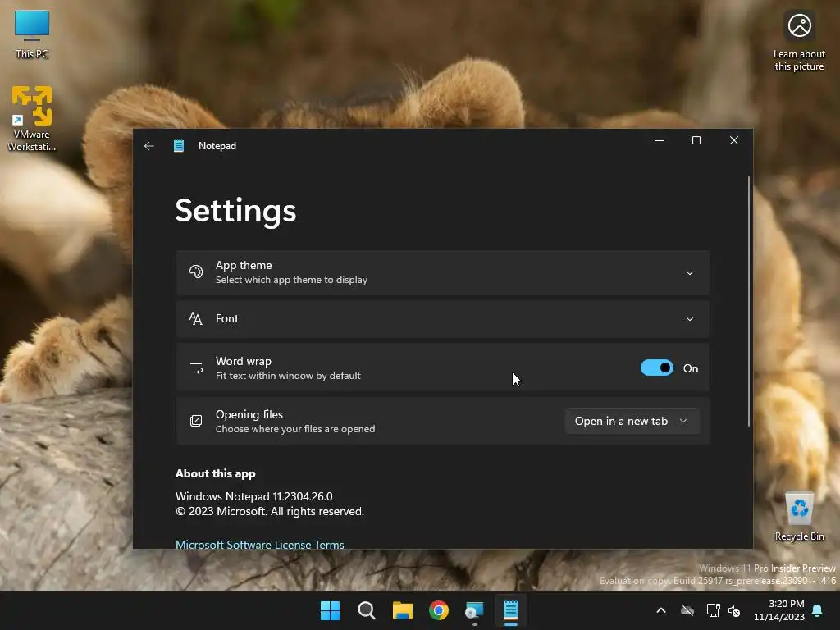Minimize the Notepad window
The image size is (840, 630).
(x=660, y=140)
